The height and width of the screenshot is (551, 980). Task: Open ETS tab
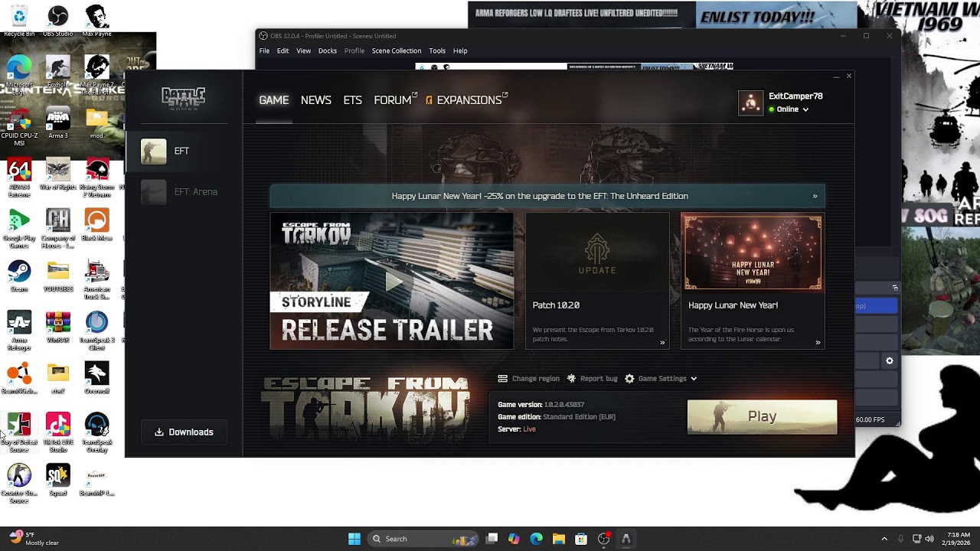(352, 100)
